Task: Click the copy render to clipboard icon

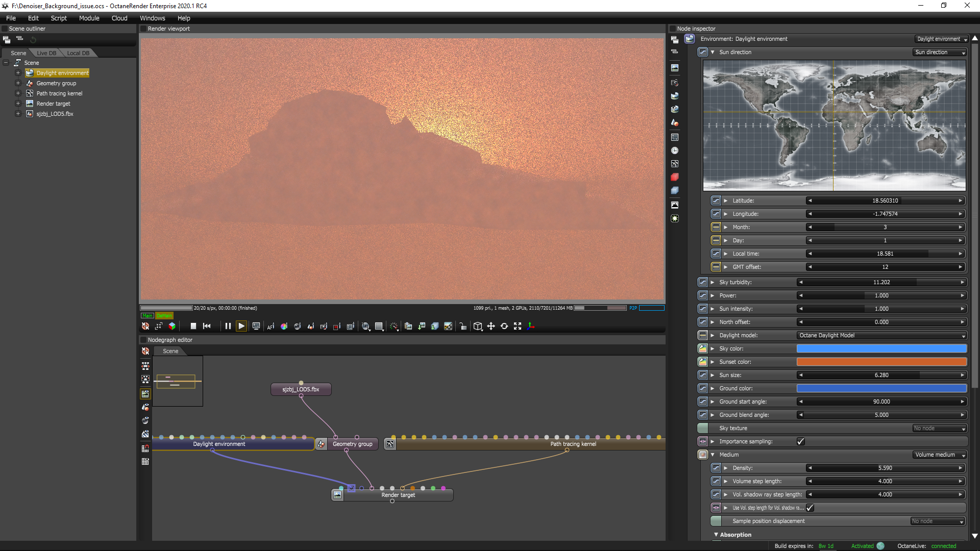Action: (x=408, y=326)
